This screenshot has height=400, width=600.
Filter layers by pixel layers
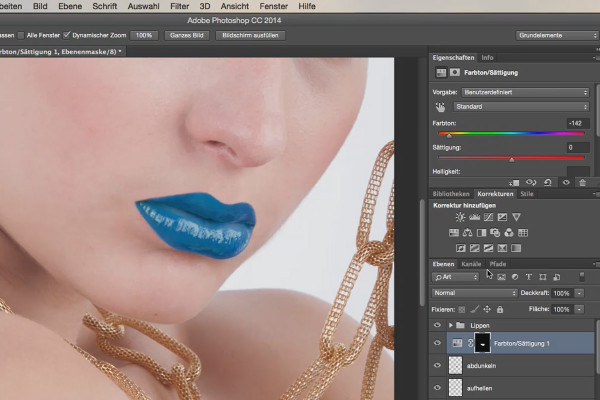tap(501, 277)
